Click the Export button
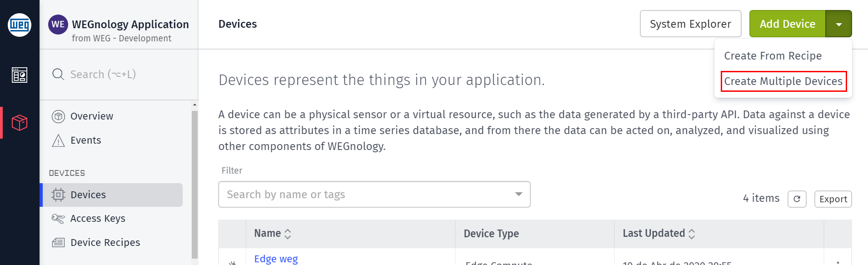868x265 pixels. click(833, 199)
